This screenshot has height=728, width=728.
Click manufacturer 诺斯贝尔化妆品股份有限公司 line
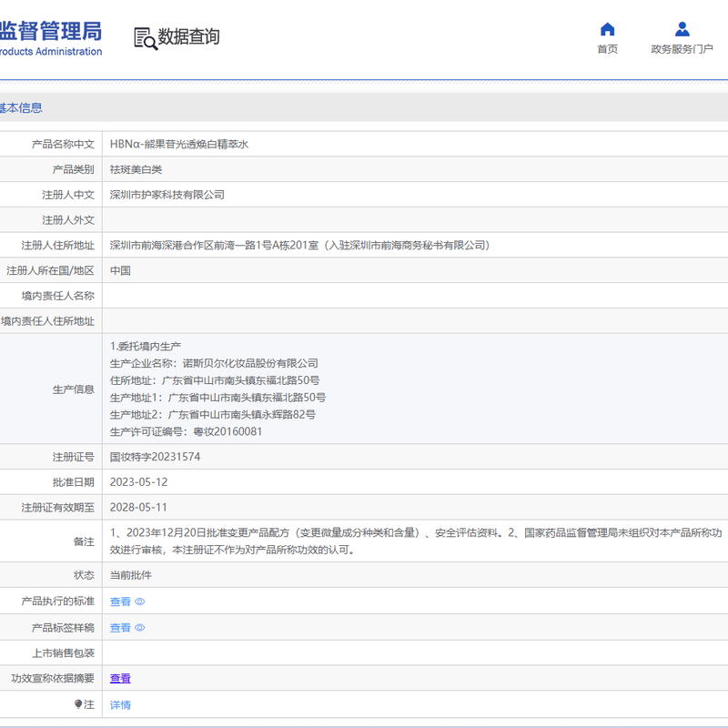[x=214, y=363]
